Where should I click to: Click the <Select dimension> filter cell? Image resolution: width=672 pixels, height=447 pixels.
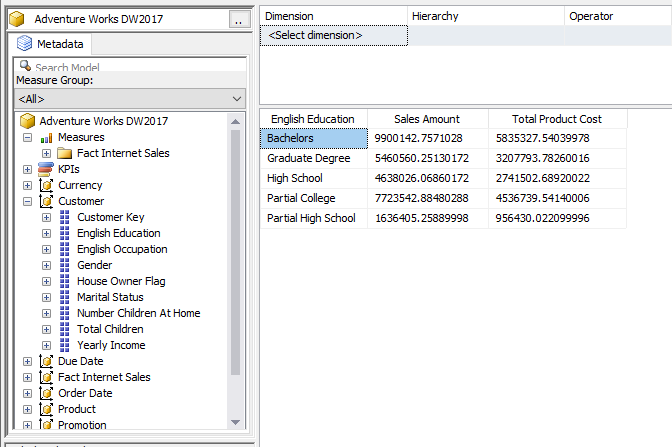[334, 36]
